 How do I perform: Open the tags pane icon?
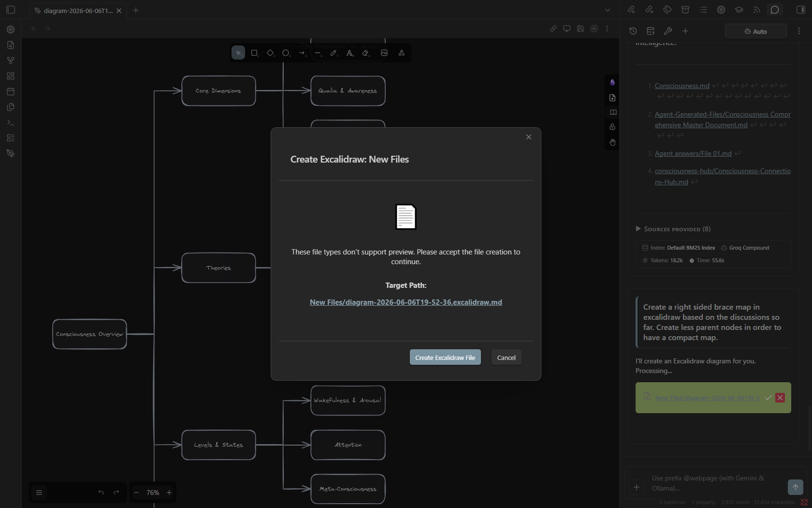667,10
